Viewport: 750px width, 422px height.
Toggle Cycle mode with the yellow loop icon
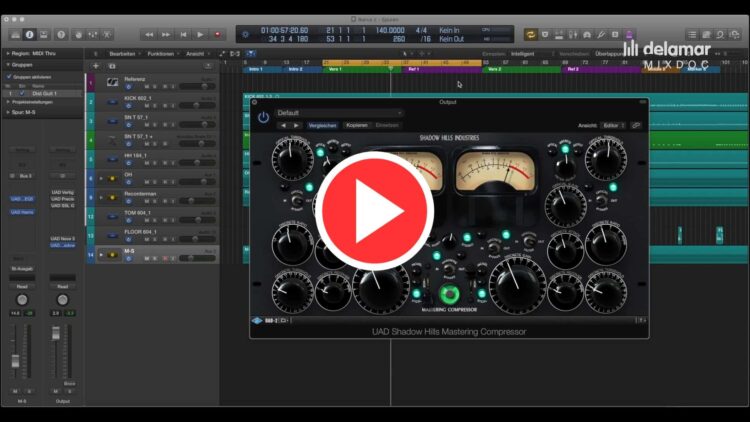pos(530,34)
